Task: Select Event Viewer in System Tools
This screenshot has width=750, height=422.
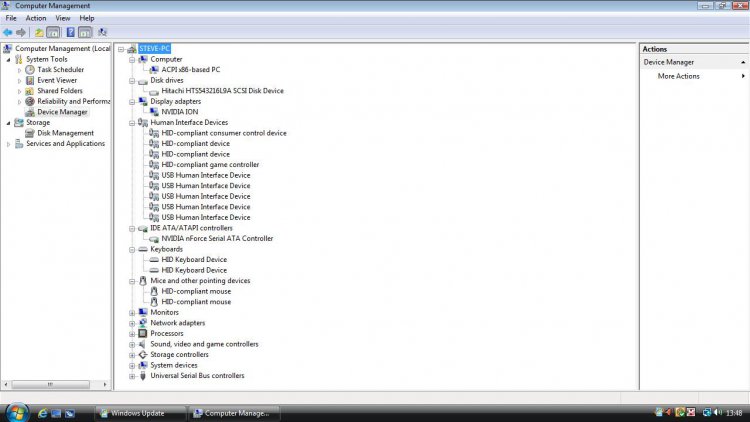Action: click(x=57, y=80)
